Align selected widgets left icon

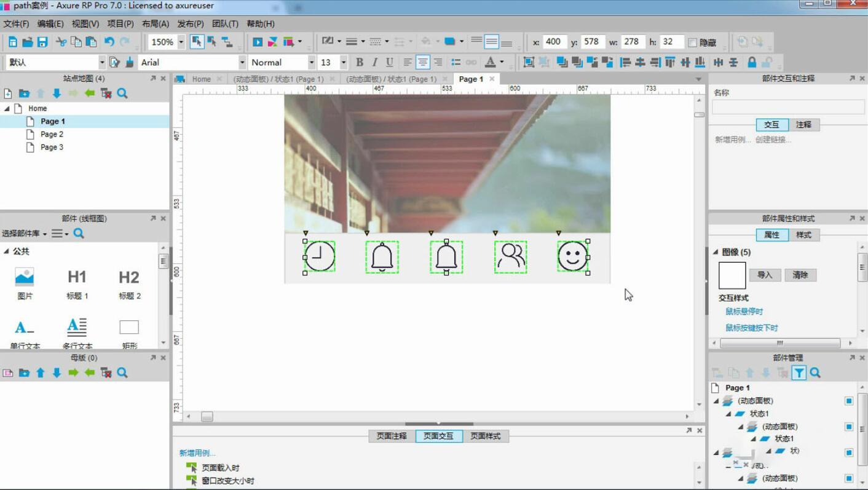(626, 62)
